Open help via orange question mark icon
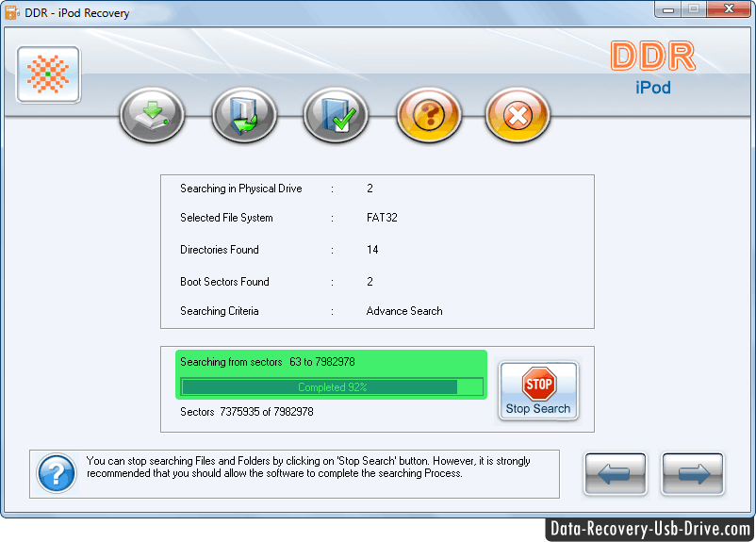This screenshot has width=756, height=542. [429, 115]
